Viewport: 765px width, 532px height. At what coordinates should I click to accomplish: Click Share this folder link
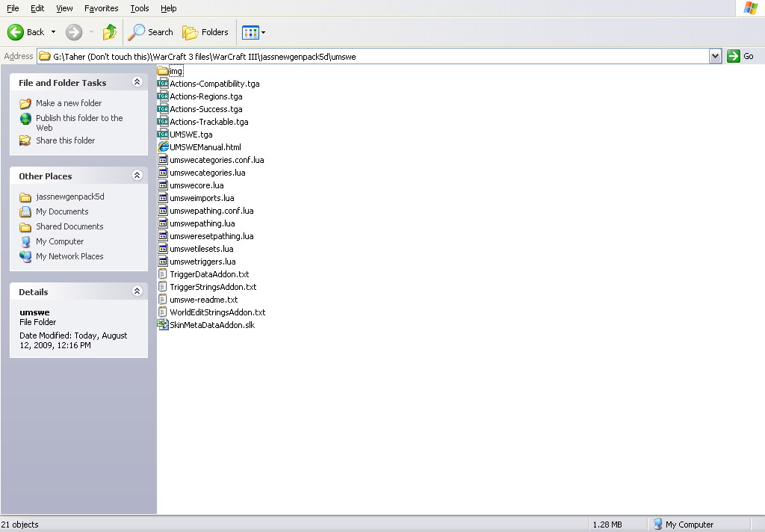click(x=66, y=140)
